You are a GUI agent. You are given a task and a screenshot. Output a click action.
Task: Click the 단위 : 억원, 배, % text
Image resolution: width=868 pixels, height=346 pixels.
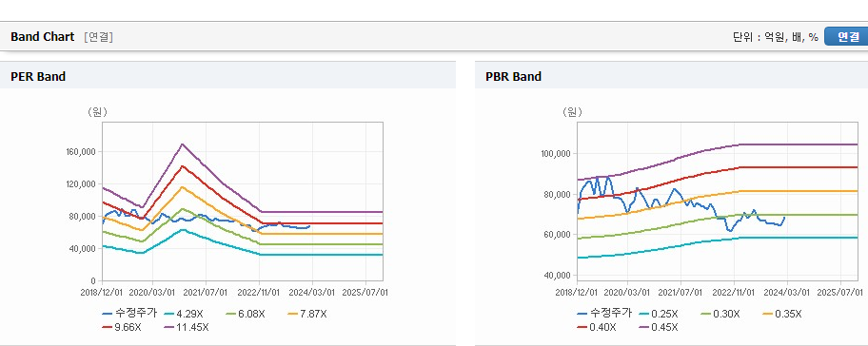pos(775,37)
